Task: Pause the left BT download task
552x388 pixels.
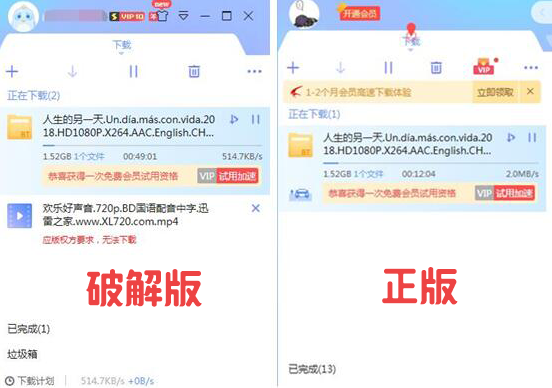Action: coord(256,120)
